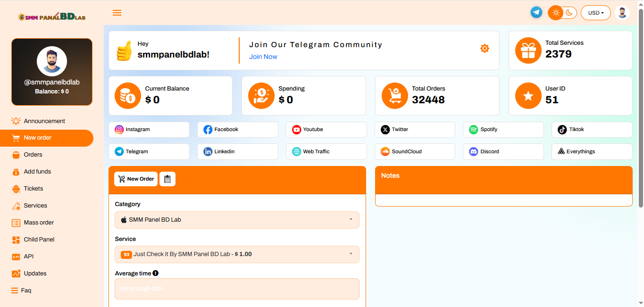This screenshot has height=307, width=644.
Task: Select the Instagram service filter
Action: (x=149, y=130)
